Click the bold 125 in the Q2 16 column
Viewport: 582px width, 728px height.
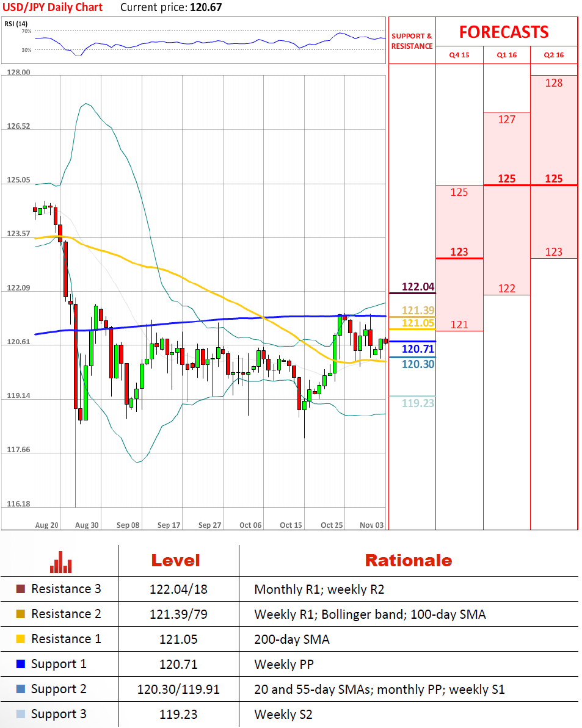tap(554, 179)
